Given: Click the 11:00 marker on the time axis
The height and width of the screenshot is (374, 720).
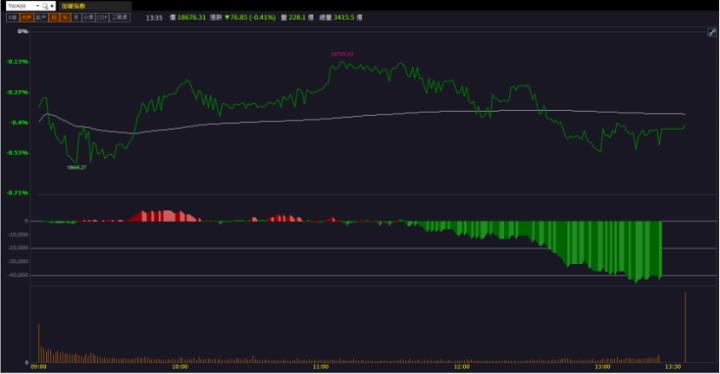Looking at the screenshot, I should (321, 367).
